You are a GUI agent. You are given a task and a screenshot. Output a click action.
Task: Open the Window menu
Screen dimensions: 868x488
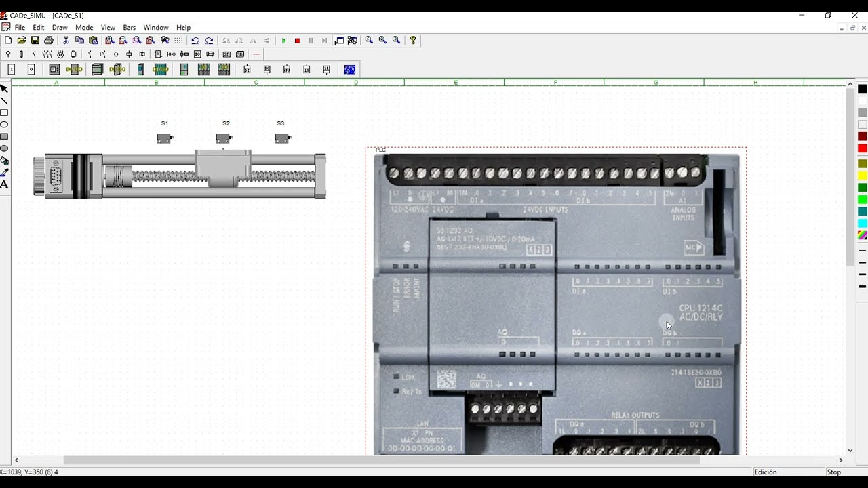coord(156,28)
